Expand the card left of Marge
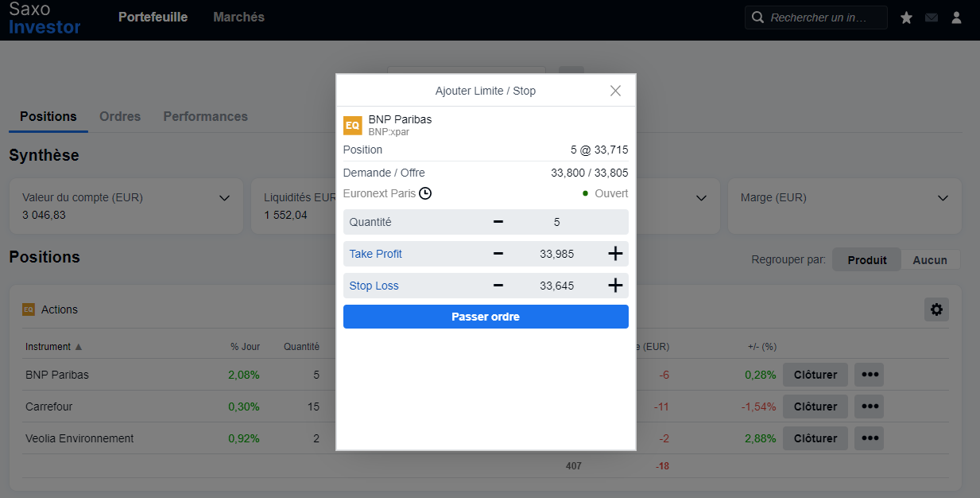The height and width of the screenshot is (498, 980). (x=701, y=198)
